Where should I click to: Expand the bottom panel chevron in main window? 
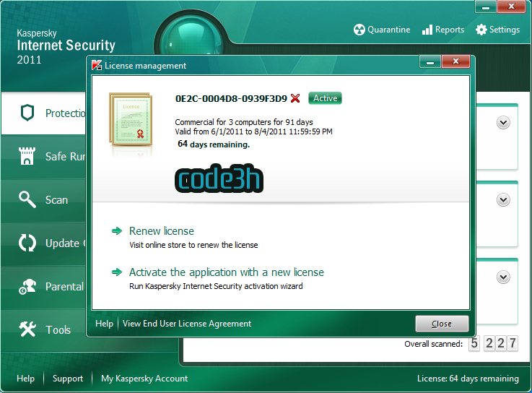[x=503, y=277]
